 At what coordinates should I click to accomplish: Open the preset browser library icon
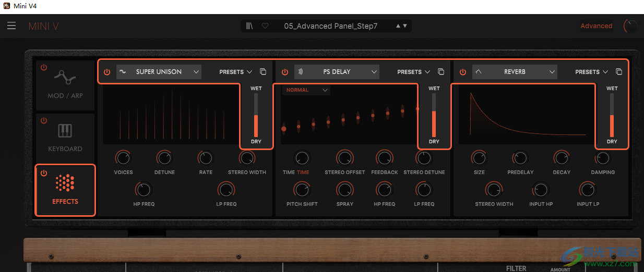click(x=250, y=26)
